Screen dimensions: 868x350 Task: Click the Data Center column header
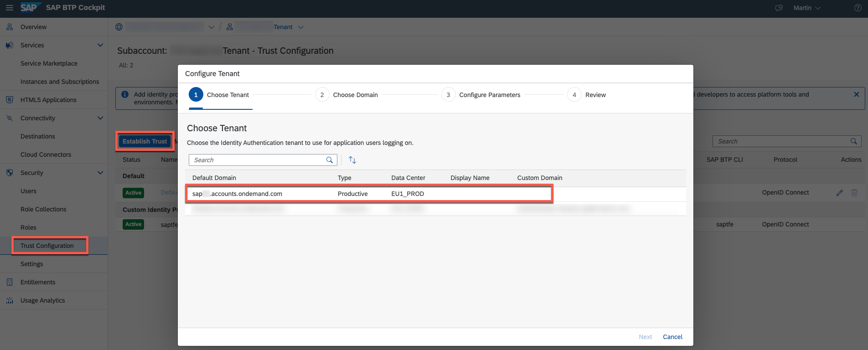click(x=408, y=178)
